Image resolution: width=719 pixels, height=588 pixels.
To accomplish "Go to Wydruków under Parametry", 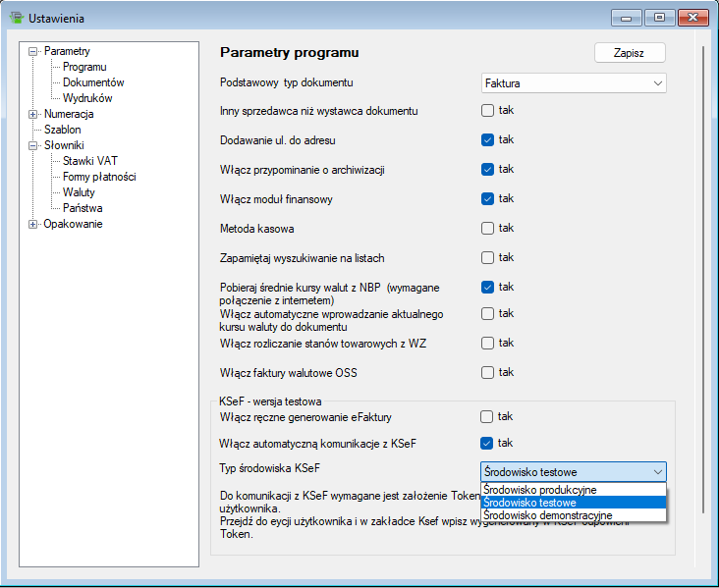I will 87,98.
